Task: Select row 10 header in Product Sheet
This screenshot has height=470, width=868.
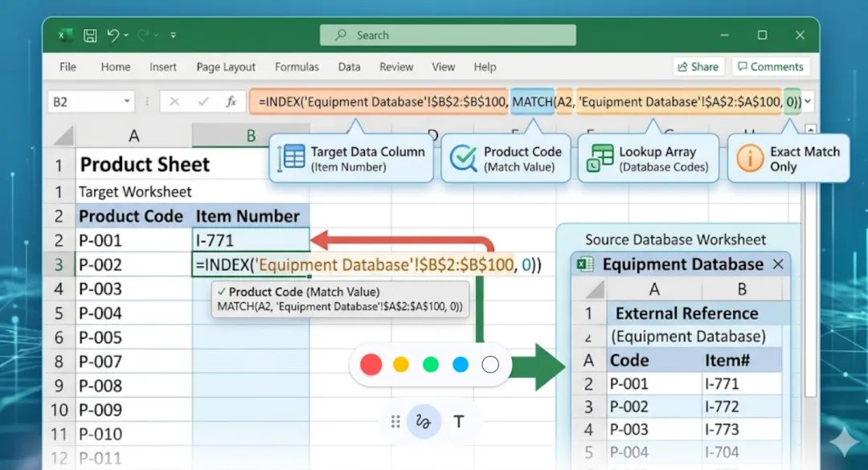Action: [x=59, y=410]
